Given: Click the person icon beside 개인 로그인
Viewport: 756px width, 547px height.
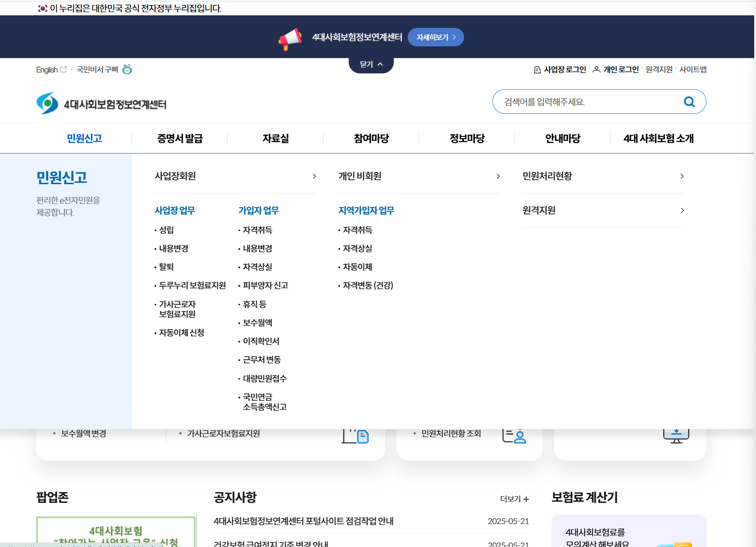Looking at the screenshot, I should click(x=596, y=69).
